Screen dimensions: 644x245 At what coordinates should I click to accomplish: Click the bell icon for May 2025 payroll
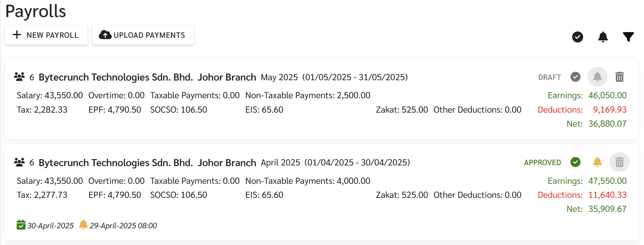597,77
